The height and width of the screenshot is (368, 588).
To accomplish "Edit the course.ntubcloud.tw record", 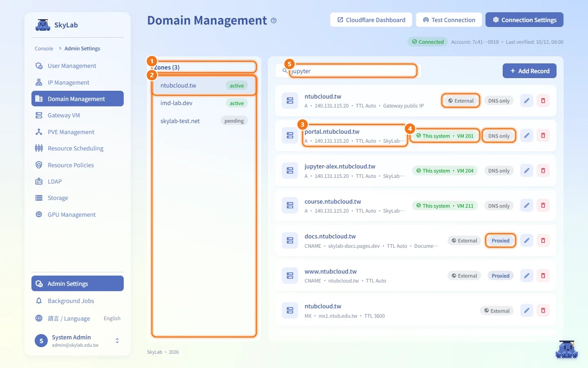I will click(x=527, y=206).
